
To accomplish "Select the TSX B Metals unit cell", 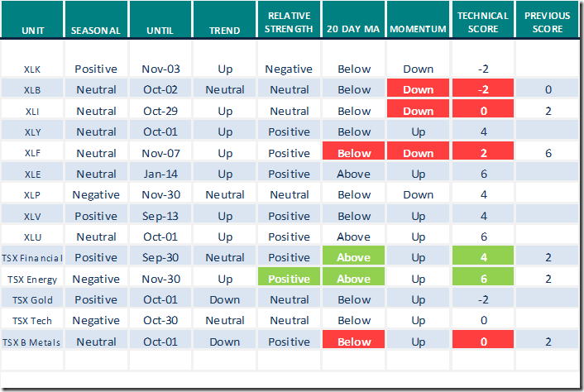I will (33, 342).
